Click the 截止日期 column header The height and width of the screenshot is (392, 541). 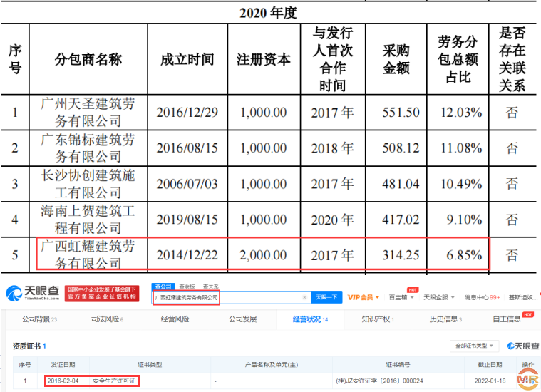click(x=490, y=365)
